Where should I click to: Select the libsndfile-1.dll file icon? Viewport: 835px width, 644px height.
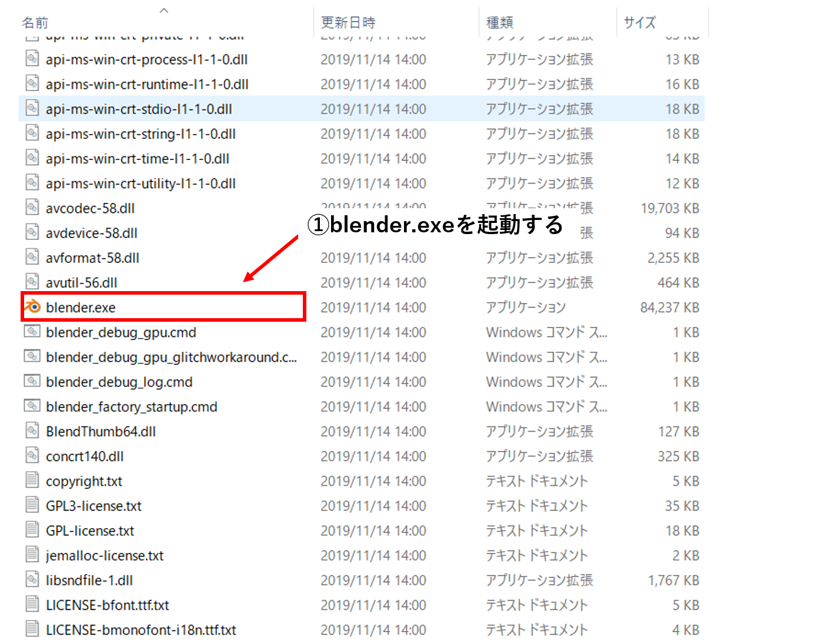[32, 579]
